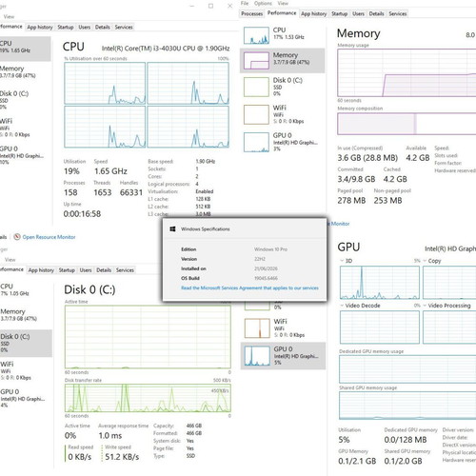
Task: Select GPU 0 thumbnail in Memory window sidebar
Action: pos(256,142)
